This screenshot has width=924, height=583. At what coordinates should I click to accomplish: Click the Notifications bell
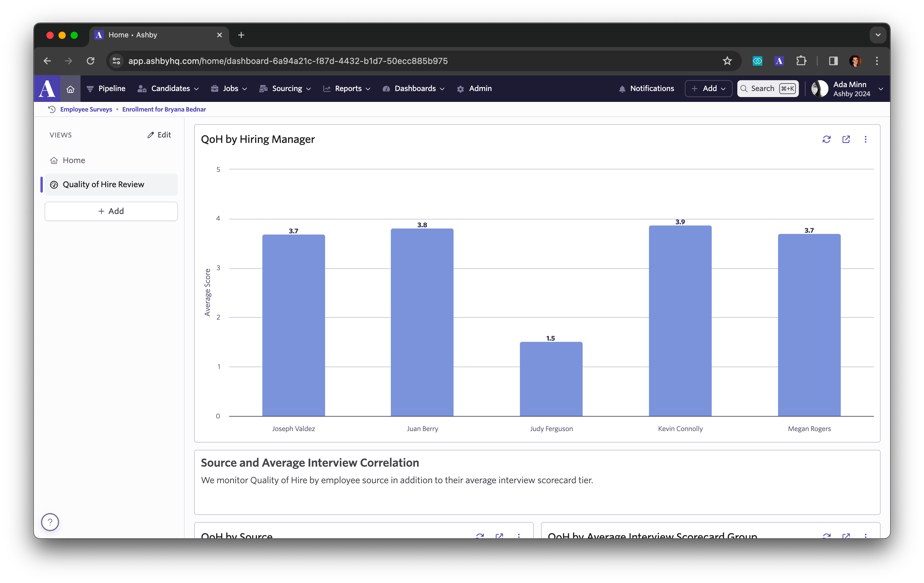coord(646,89)
